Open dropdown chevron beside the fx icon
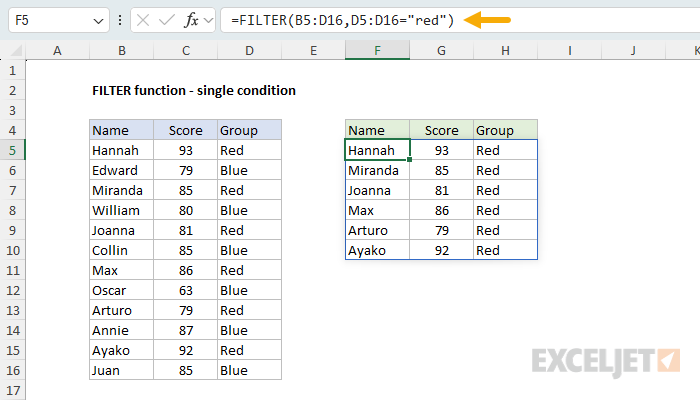 pyautogui.click(x=208, y=20)
